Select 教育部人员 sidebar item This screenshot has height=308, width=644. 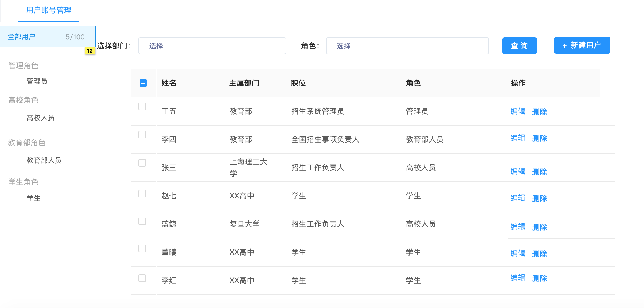44,160
